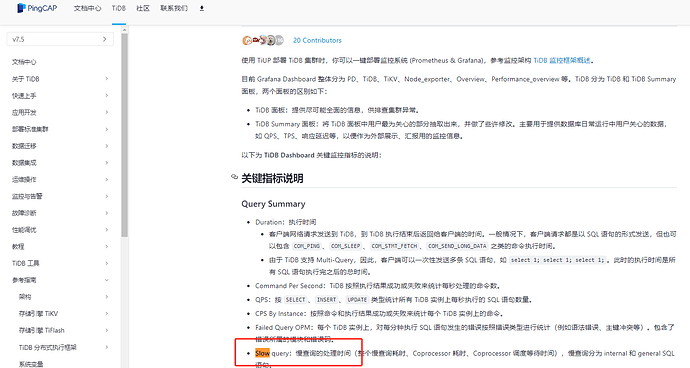
Task: Click the anchor link icon beside 关键指标说明
Action: pos(235,177)
